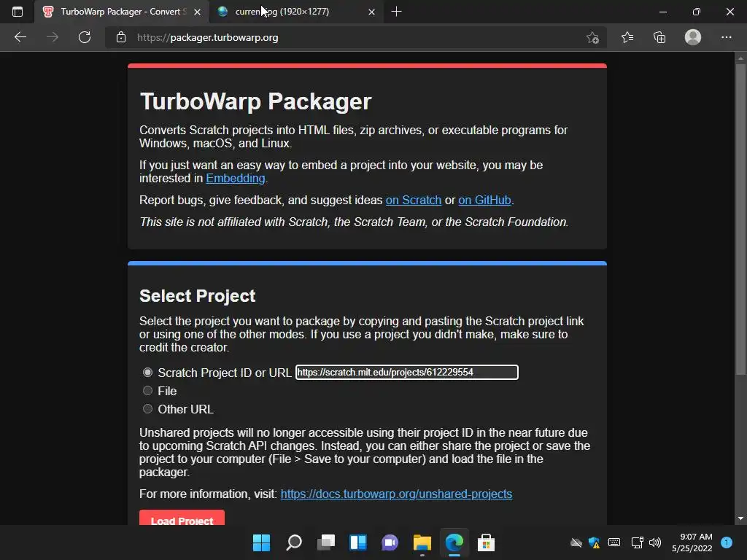Screen dimensions: 747x560
Task: Open Microsoft Store from the taskbar
Action: coord(486,542)
